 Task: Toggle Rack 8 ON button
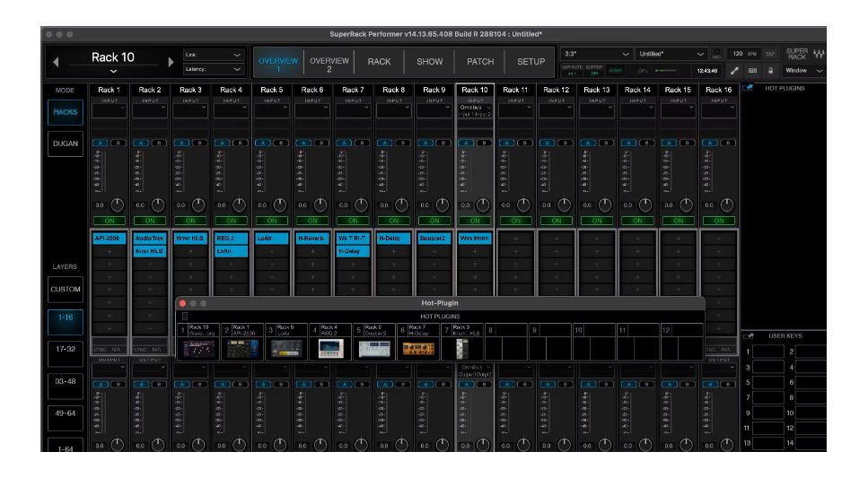point(393,221)
